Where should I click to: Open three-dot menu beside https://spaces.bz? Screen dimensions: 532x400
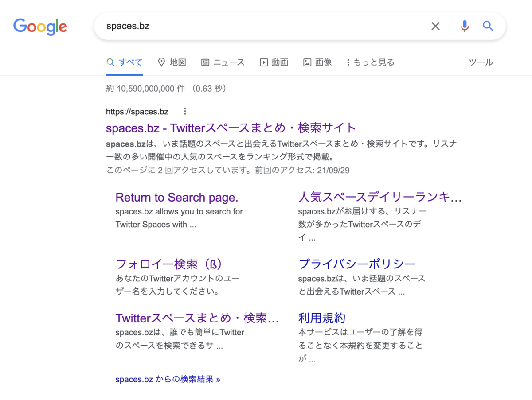click(x=185, y=111)
